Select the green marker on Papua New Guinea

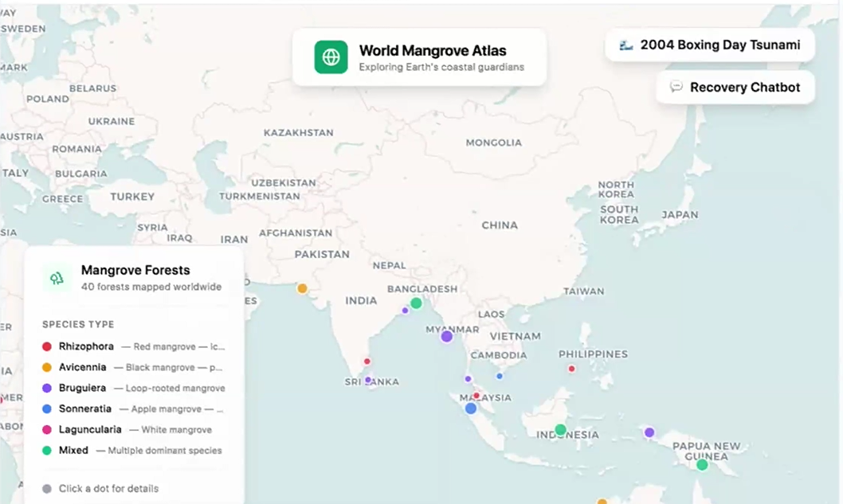(702, 465)
